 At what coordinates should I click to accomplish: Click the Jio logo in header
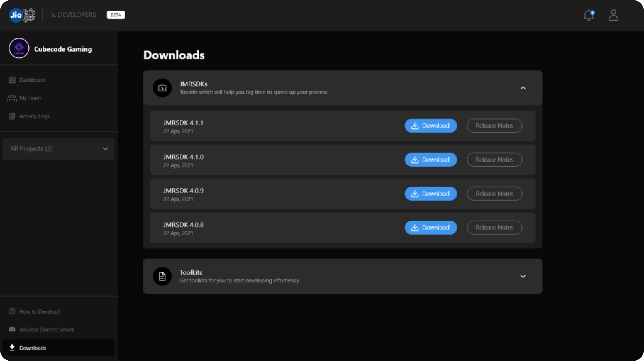pyautogui.click(x=22, y=15)
